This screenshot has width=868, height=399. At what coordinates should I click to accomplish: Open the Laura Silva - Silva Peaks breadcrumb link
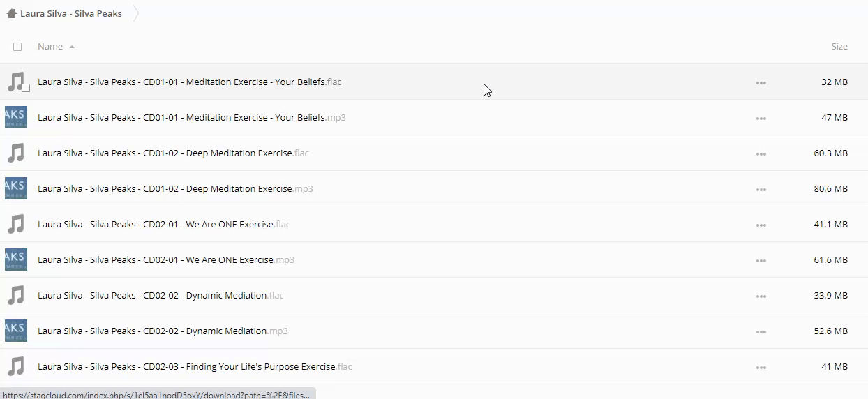70,13
